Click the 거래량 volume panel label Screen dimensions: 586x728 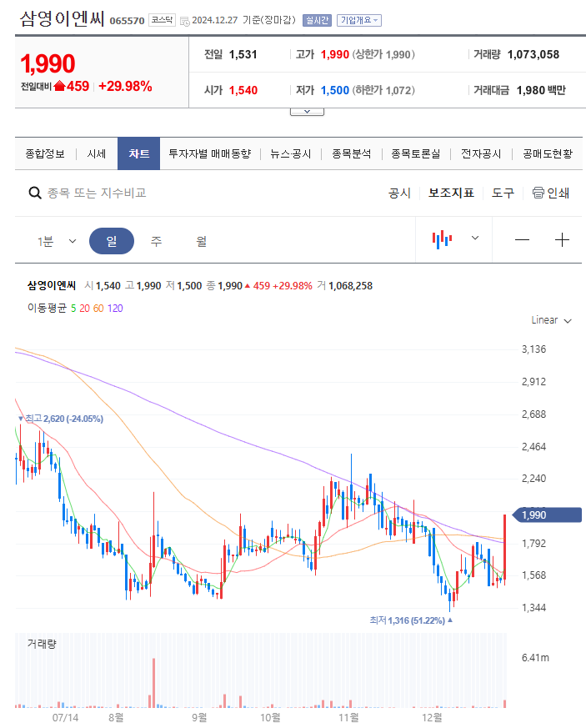click(42, 644)
